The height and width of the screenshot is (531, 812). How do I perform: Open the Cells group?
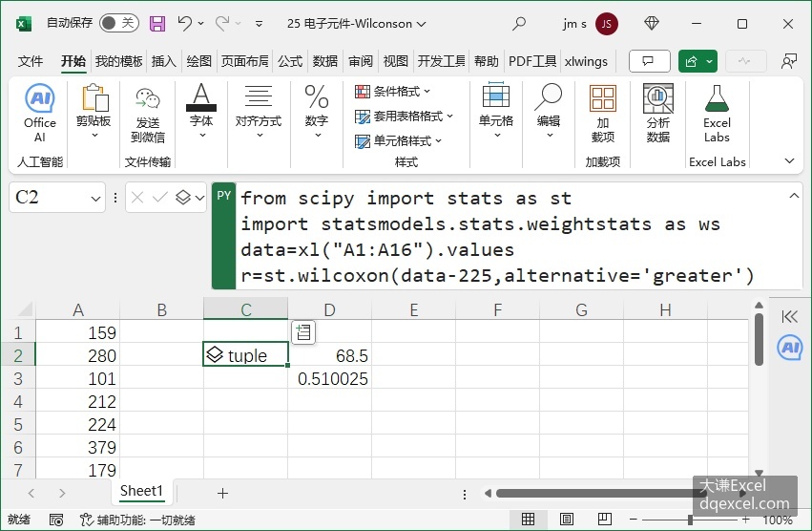tap(496, 111)
